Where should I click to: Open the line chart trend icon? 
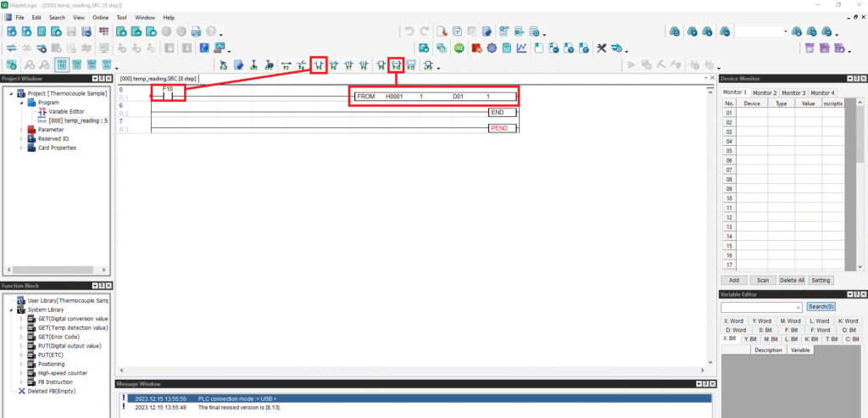[x=521, y=48]
